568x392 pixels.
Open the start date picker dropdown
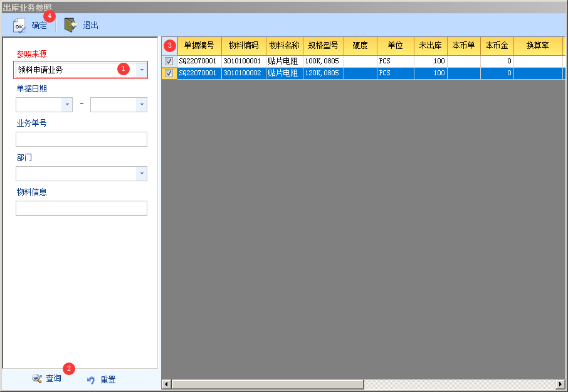click(67, 105)
